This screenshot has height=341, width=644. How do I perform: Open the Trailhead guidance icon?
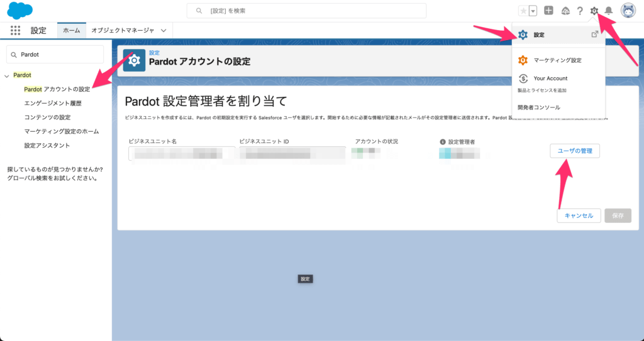click(x=565, y=11)
